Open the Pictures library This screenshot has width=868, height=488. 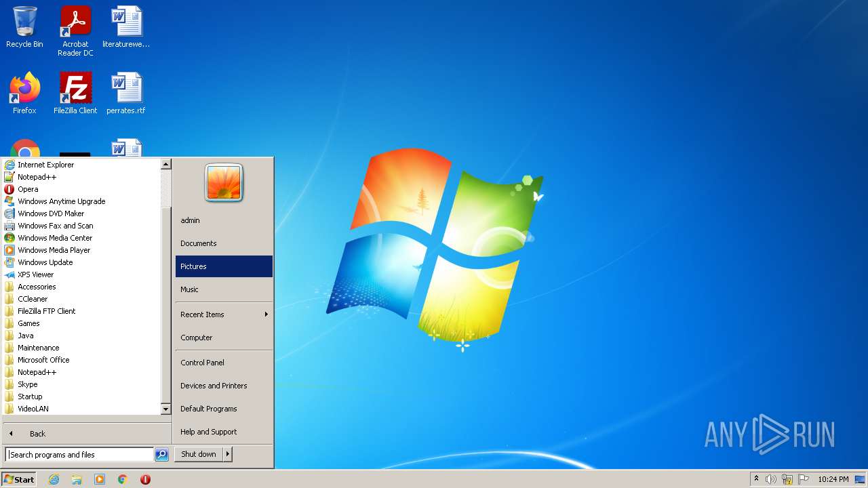[224, 266]
